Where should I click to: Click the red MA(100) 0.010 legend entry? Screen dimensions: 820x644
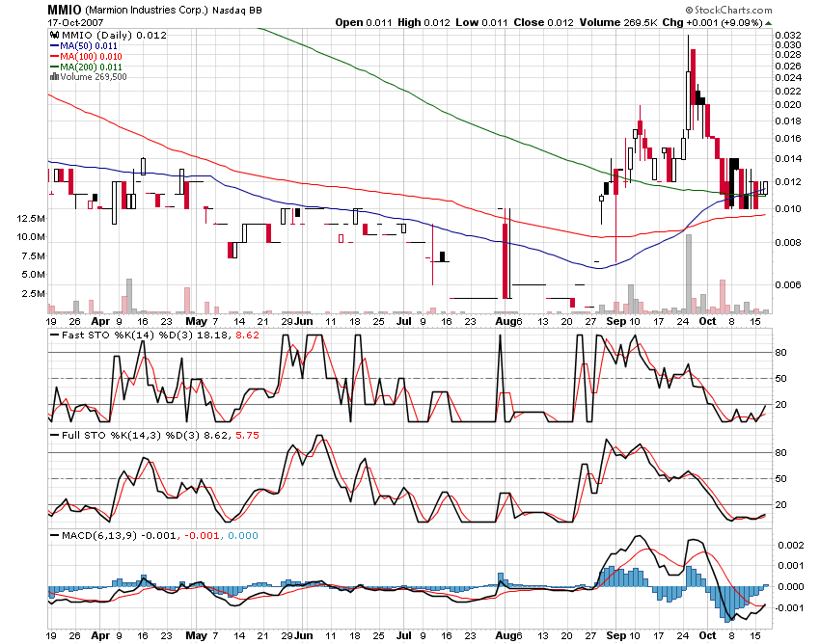coord(86,57)
